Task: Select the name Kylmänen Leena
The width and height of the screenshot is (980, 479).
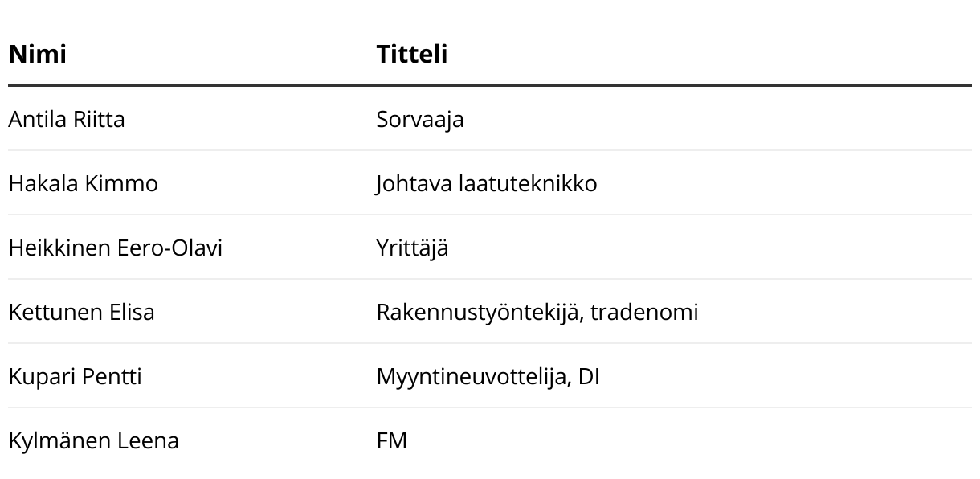Action: pyautogui.click(x=93, y=440)
